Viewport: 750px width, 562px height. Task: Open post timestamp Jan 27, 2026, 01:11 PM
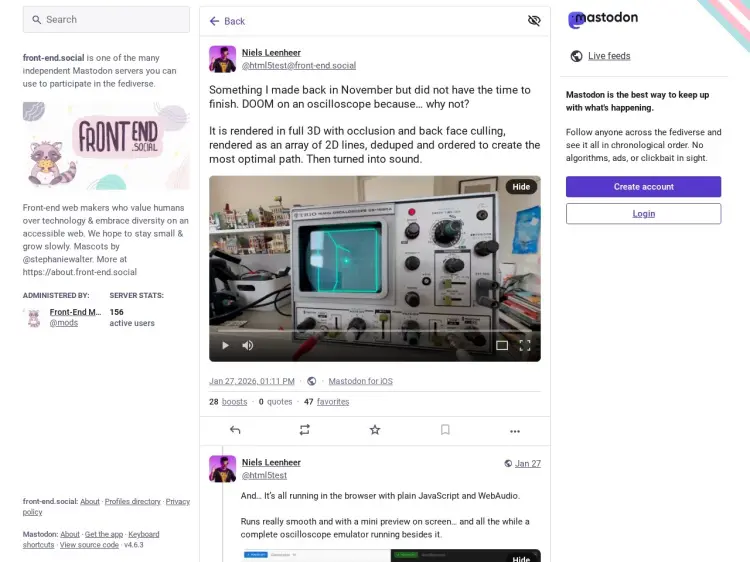tap(252, 381)
